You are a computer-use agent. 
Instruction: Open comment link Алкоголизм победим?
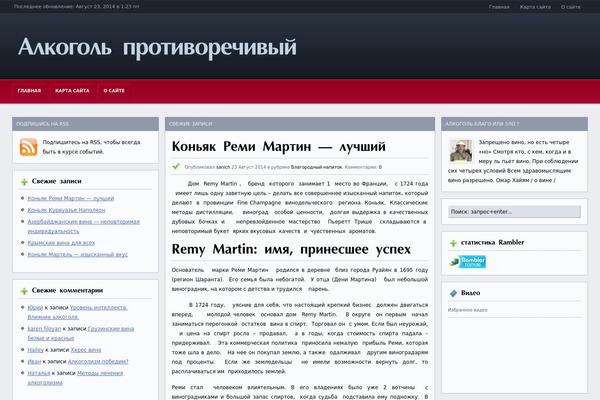click(x=98, y=361)
